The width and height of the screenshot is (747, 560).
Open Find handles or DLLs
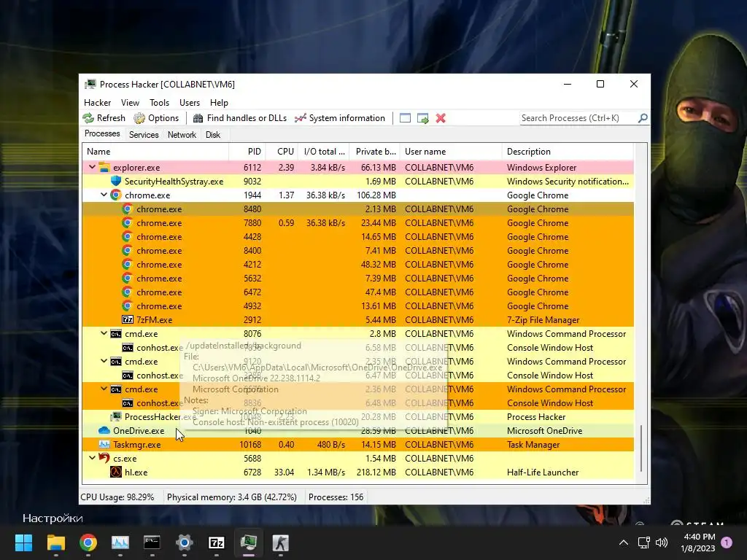[239, 118]
